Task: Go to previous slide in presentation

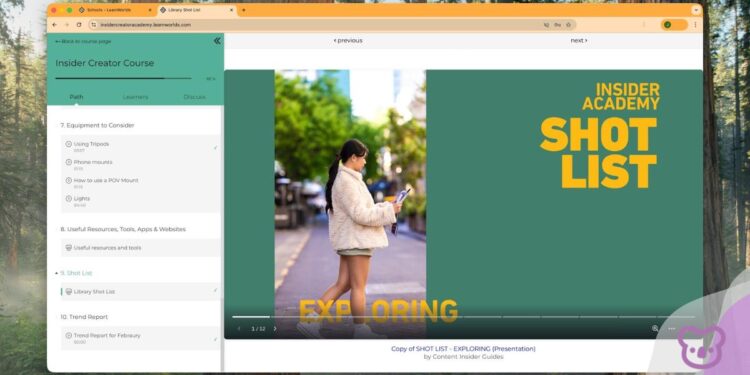Action: [239, 329]
